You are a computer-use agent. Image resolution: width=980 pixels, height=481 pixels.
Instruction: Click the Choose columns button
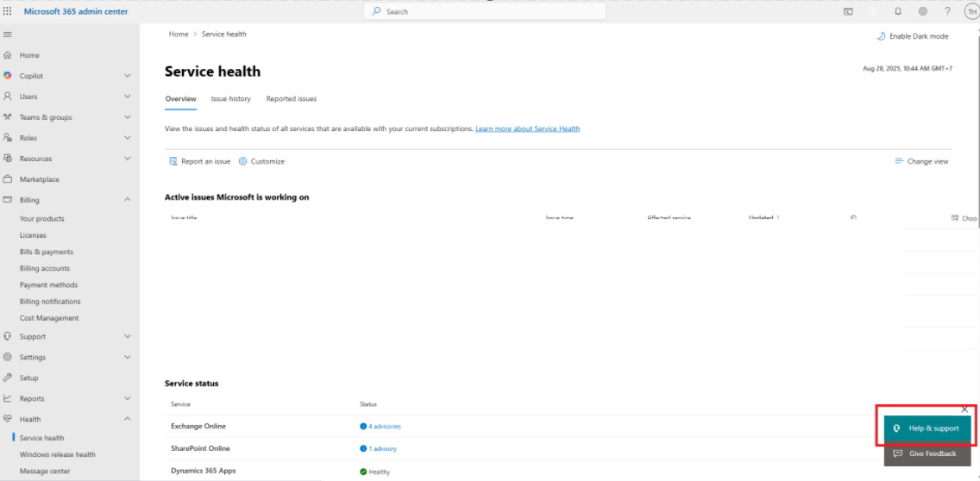[964, 218]
